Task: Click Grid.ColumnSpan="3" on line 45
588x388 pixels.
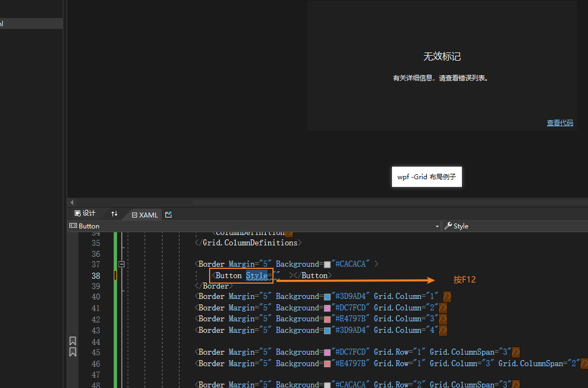Action: point(471,352)
